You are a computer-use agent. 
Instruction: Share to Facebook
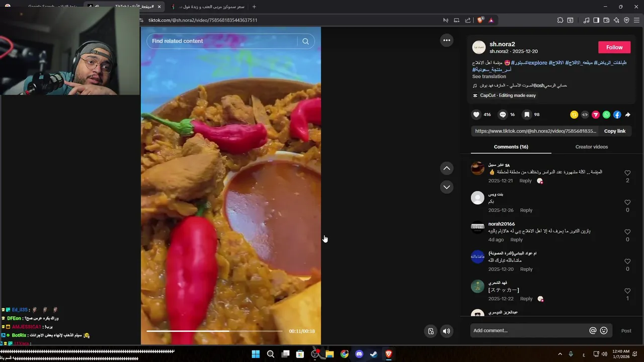[x=617, y=115]
